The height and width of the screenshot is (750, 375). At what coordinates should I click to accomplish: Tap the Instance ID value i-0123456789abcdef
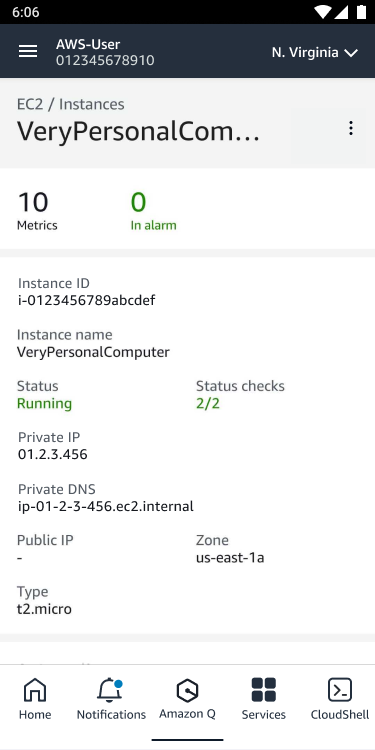(87, 300)
